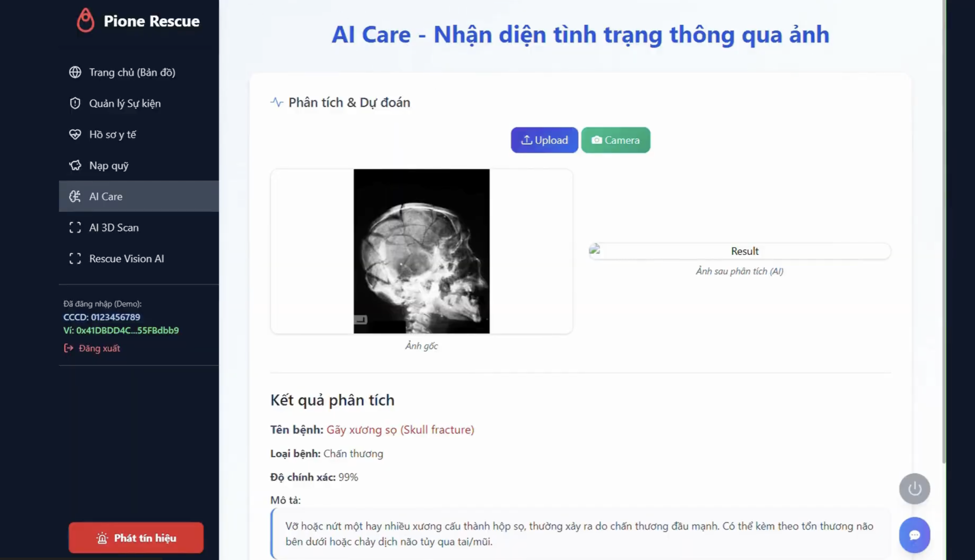Click the piggy bank icon for Nạp quỹ
Screen dimensions: 975x560
pyautogui.click(x=75, y=165)
